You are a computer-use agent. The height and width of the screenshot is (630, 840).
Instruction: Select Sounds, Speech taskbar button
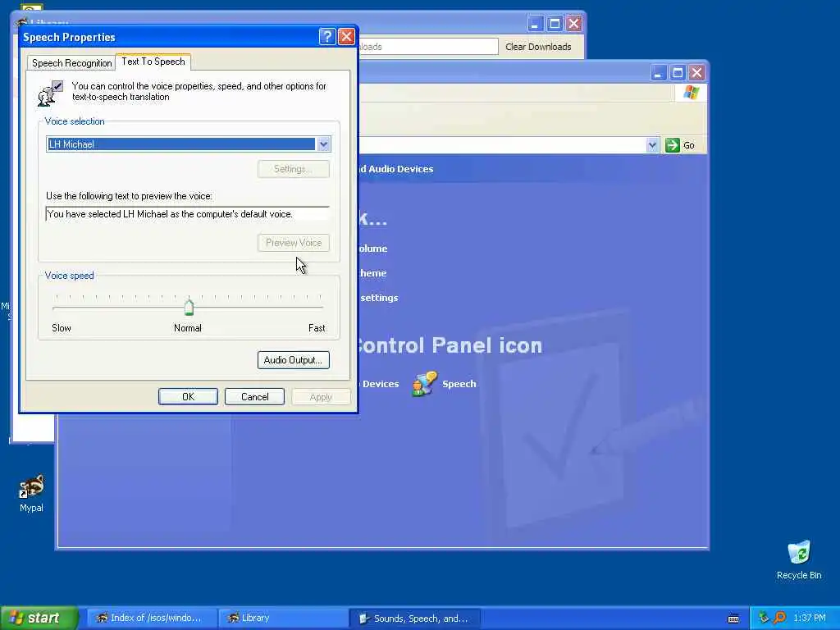click(x=414, y=619)
